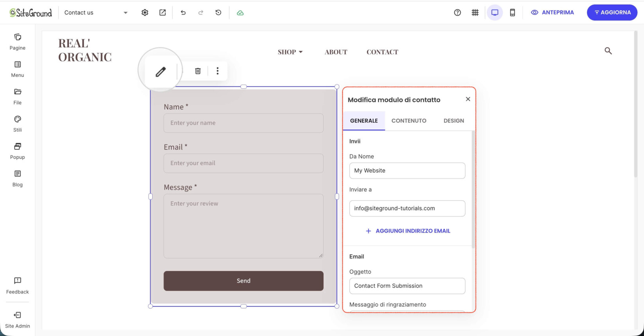644x336 pixels.
Task: Click AGGIUNGI INDIRIZZO EMAIL
Action: click(407, 231)
